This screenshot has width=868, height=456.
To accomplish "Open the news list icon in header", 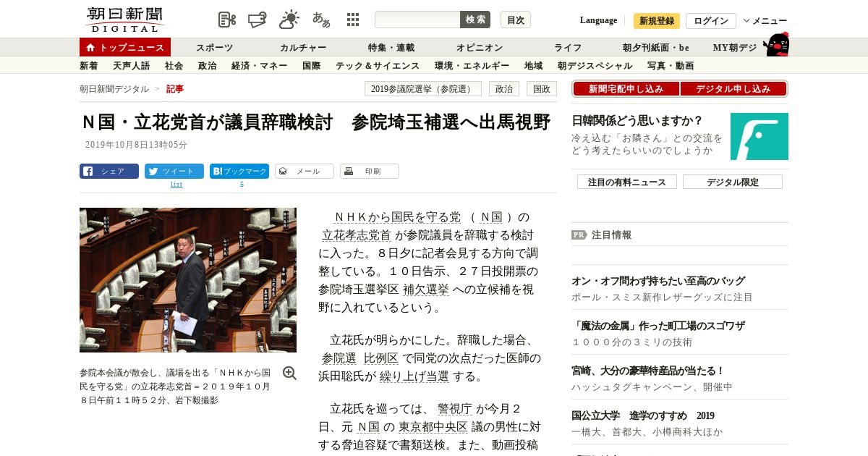I will tap(227, 20).
